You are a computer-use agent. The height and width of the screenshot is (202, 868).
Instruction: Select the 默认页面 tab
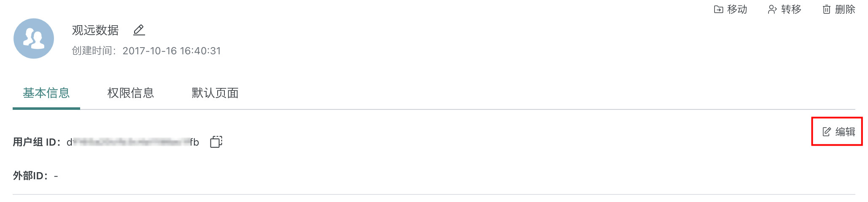click(215, 93)
